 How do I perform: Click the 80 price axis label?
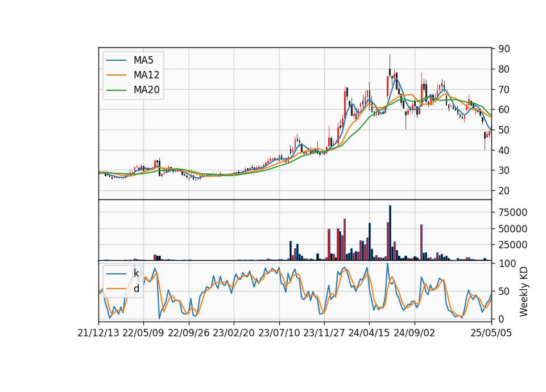click(504, 69)
